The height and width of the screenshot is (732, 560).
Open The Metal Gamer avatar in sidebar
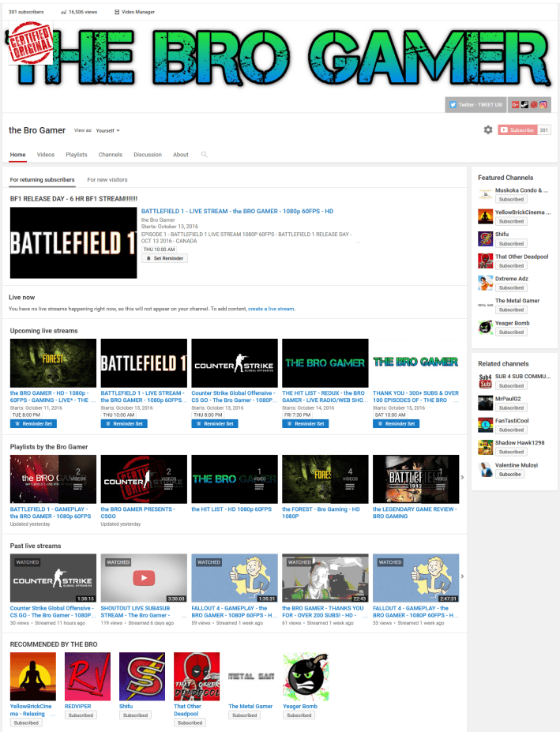pyautogui.click(x=485, y=305)
